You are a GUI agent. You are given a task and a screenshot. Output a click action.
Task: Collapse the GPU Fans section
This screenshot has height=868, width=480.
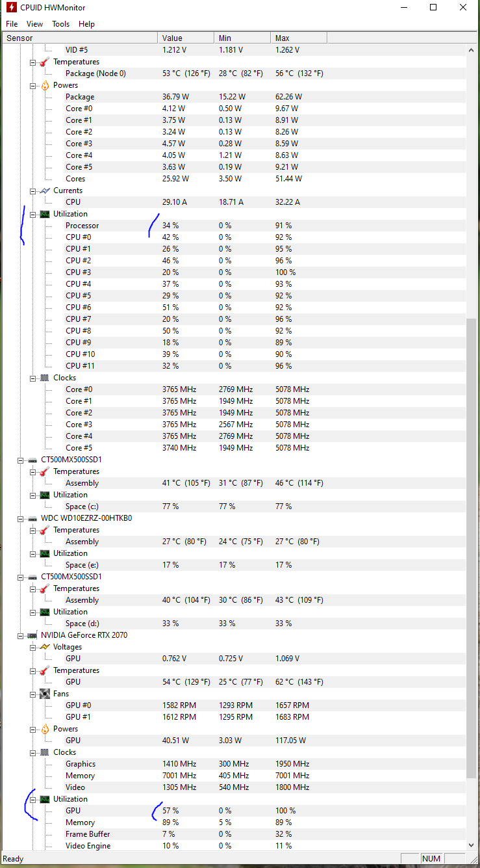(x=33, y=694)
